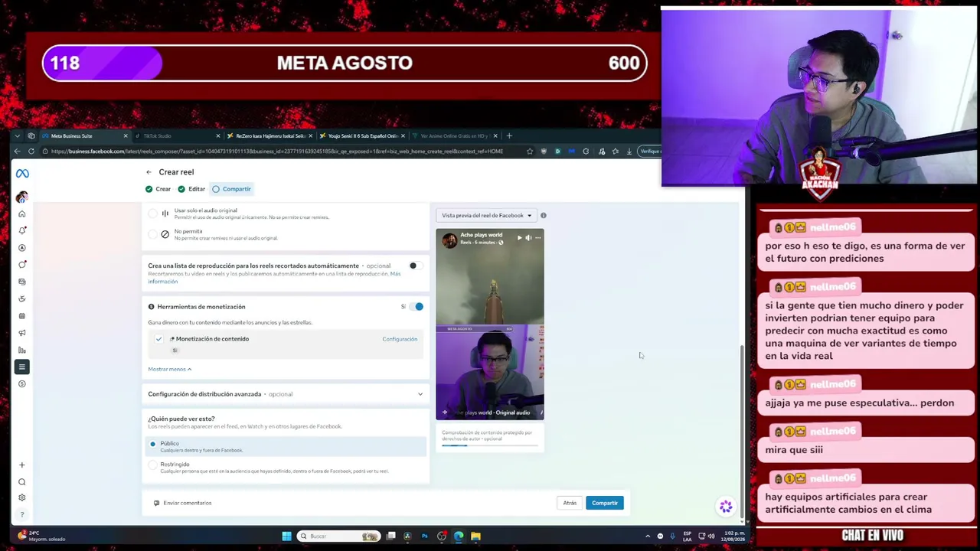Open the taskbar clock and date
Viewport: 980px width, 551px height.
(x=733, y=536)
